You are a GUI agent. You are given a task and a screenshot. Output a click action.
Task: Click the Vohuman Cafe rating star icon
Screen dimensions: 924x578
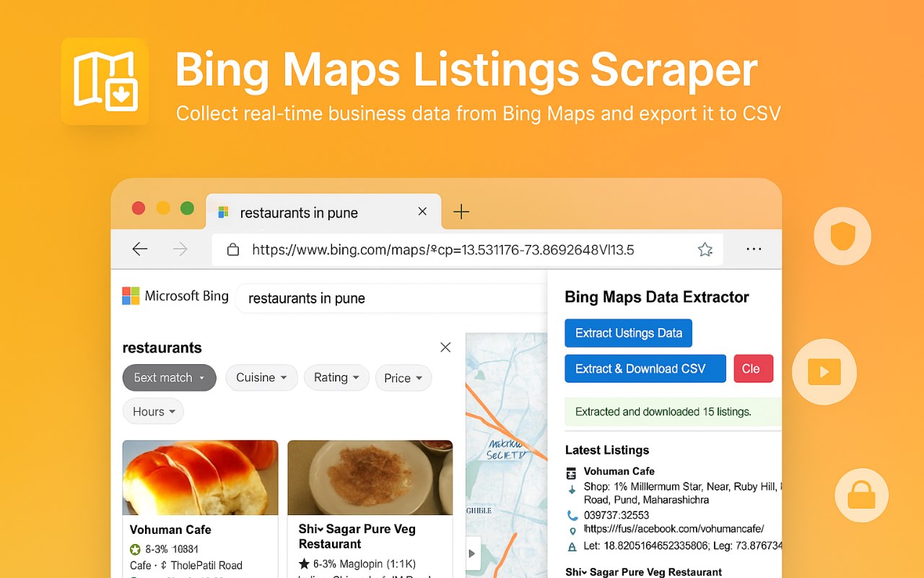[135, 550]
